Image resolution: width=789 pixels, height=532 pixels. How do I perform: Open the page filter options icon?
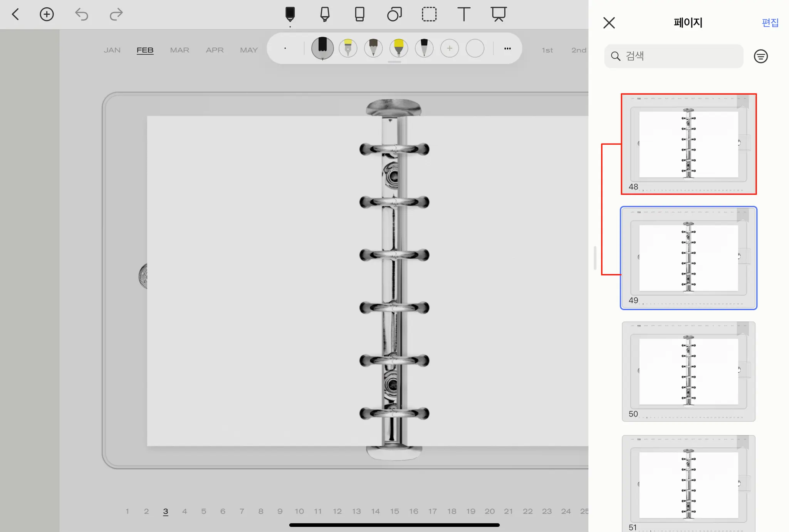760,57
